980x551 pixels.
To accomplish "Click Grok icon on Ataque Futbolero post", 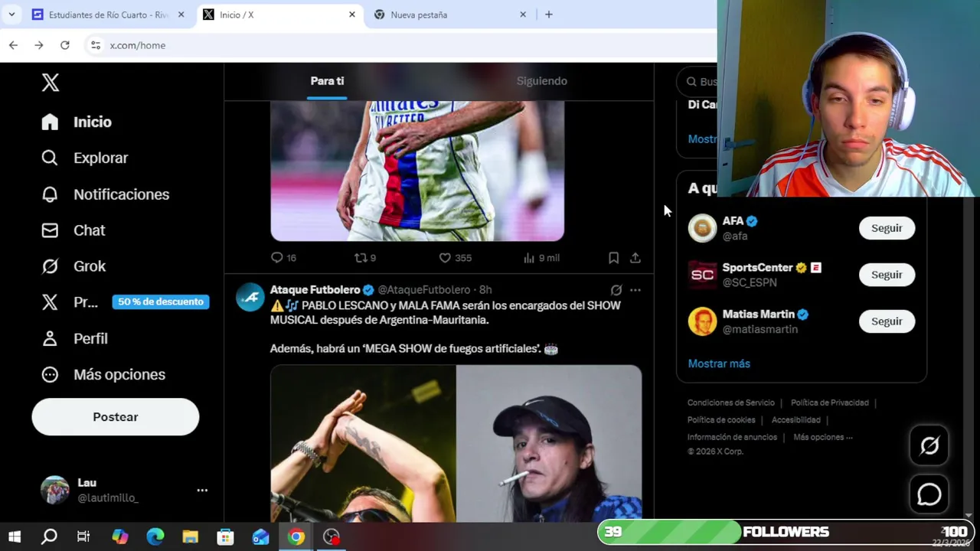I will coord(616,290).
